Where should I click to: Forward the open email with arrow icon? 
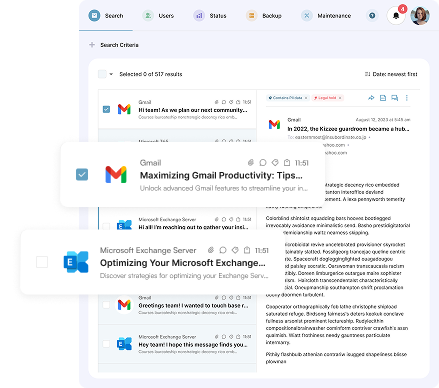(371, 98)
